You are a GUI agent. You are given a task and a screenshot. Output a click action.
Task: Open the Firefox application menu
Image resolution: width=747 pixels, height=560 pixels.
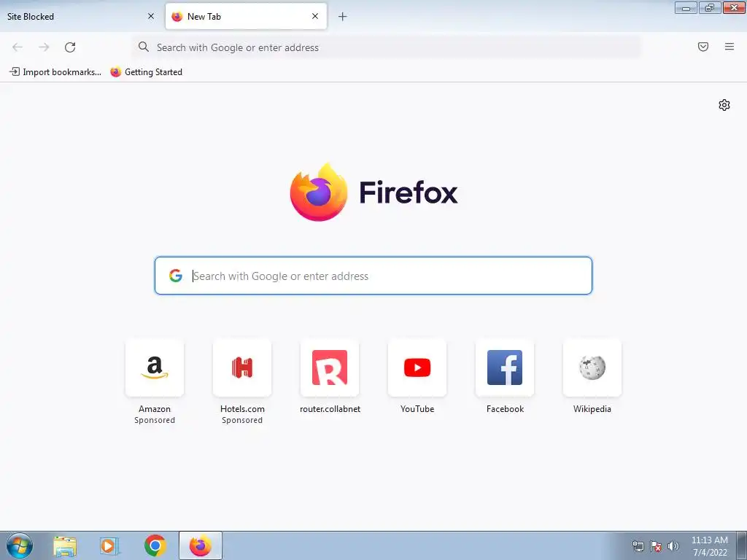729,47
